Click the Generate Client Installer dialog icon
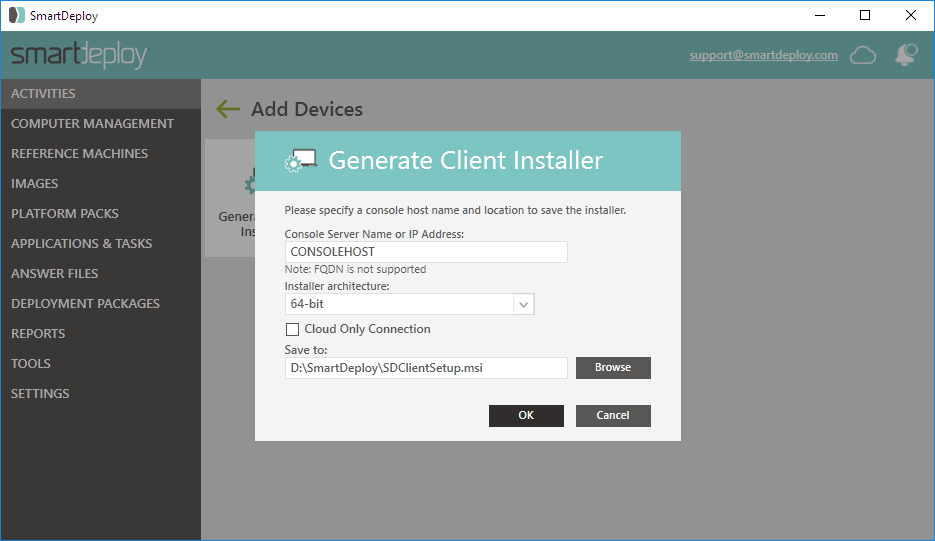This screenshot has width=935, height=541. [x=301, y=161]
